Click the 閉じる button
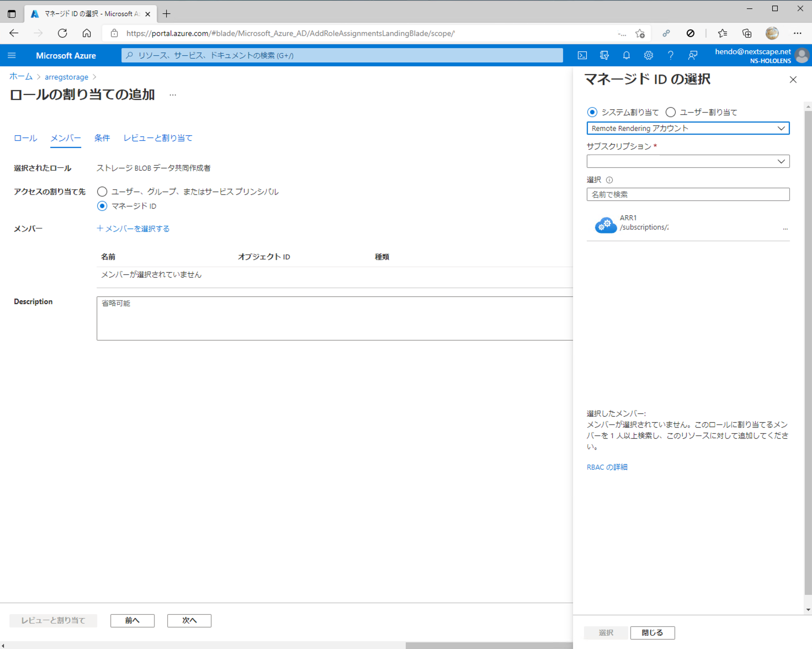The height and width of the screenshot is (649, 812). tap(652, 632)
